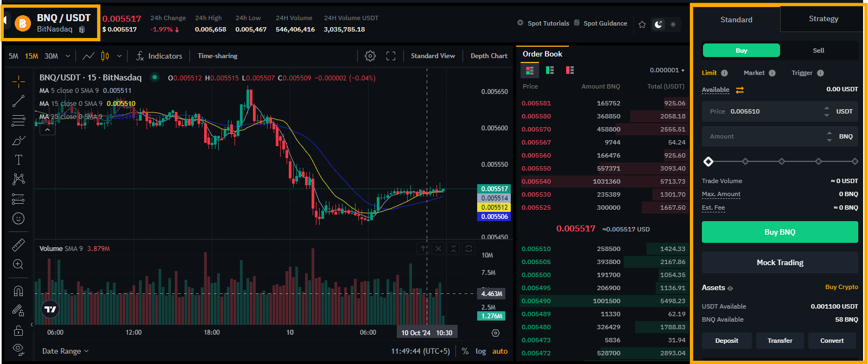
Task: Switch to dark mode theme
Action: 658,24
